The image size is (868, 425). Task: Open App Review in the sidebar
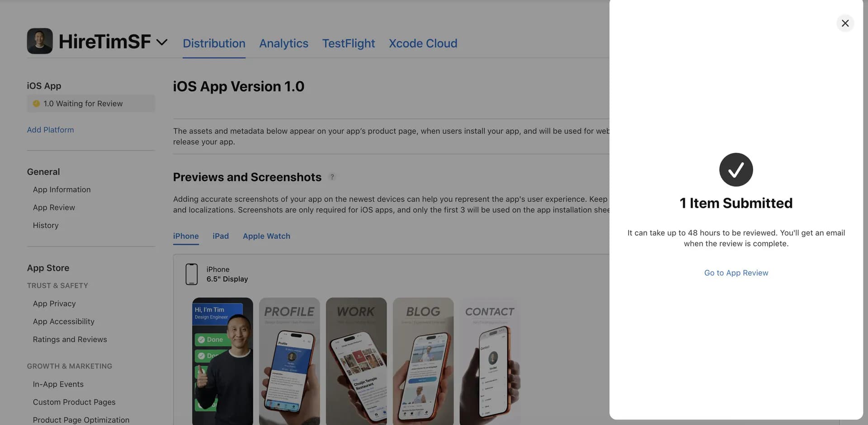(54, 208)
